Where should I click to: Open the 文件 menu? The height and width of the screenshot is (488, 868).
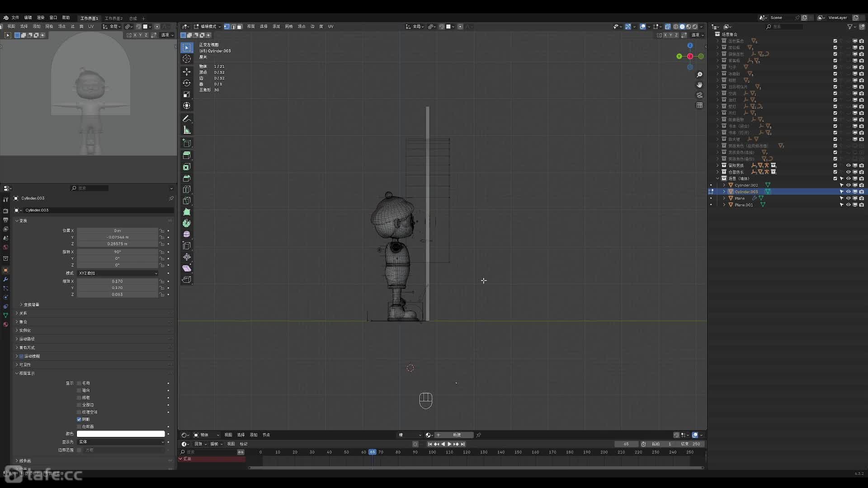(x=15, y=18)
